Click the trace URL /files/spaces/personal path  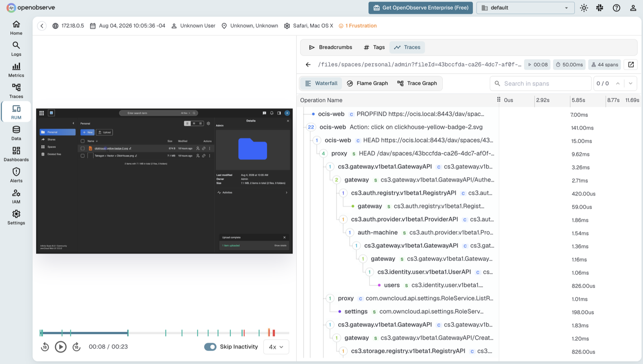pyautogui.click(x=420, y=65)
